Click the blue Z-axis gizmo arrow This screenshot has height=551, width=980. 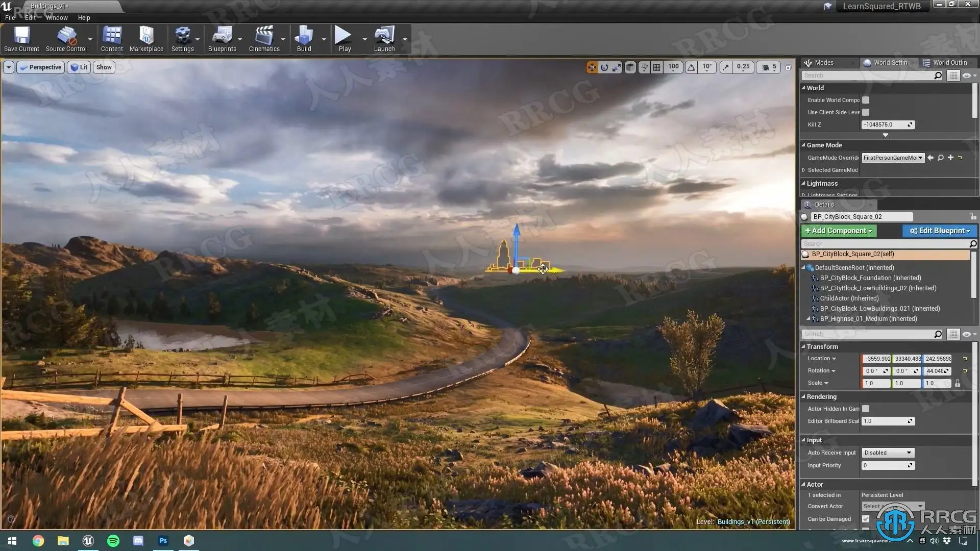tap(517, 235)
